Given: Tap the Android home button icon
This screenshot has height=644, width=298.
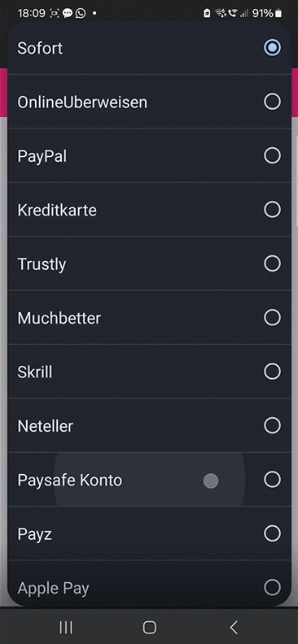Looking at the screenshot, I should 149,627.
